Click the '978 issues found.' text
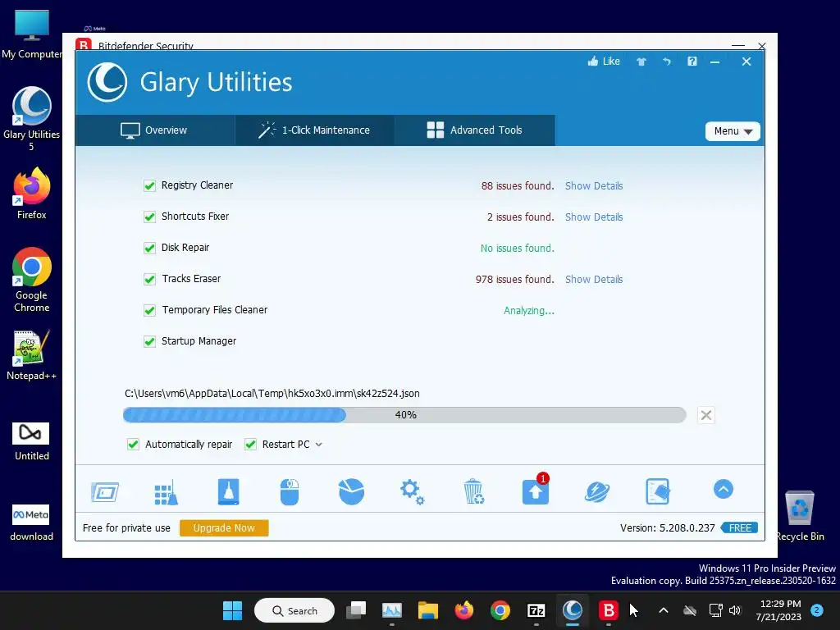Screen dimensions: 840x630 (x=515, y=279)
